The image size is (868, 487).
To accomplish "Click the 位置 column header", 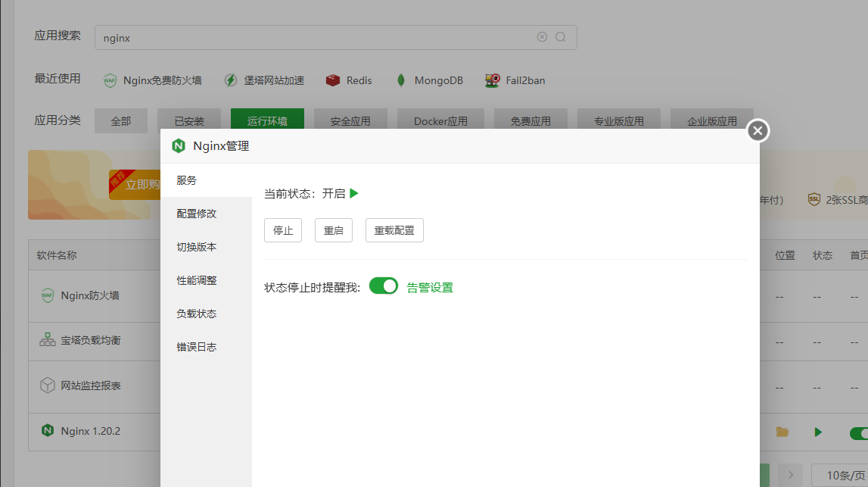I will click(785, 255).
